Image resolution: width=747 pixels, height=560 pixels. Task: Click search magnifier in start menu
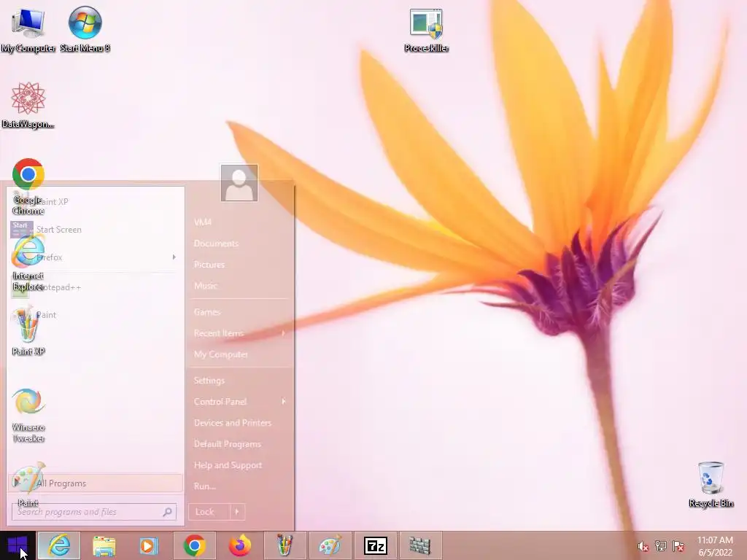[x=167, y=512]
